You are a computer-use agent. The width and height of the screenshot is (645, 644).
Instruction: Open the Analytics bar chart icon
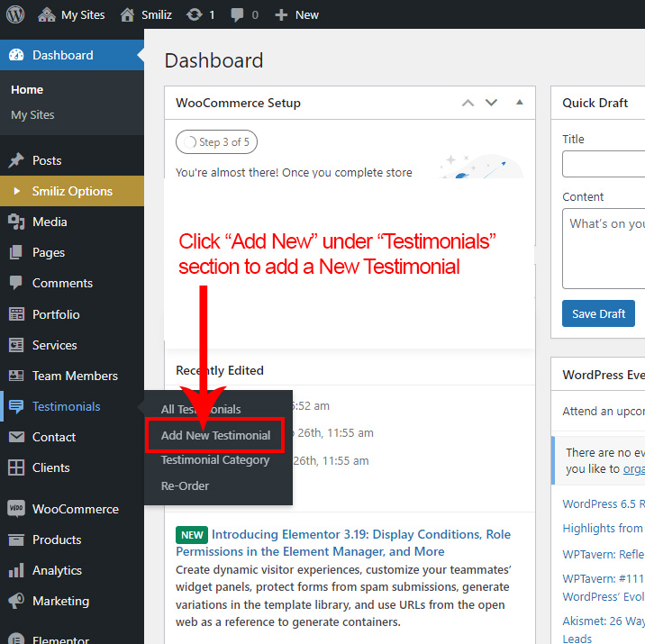16,570
